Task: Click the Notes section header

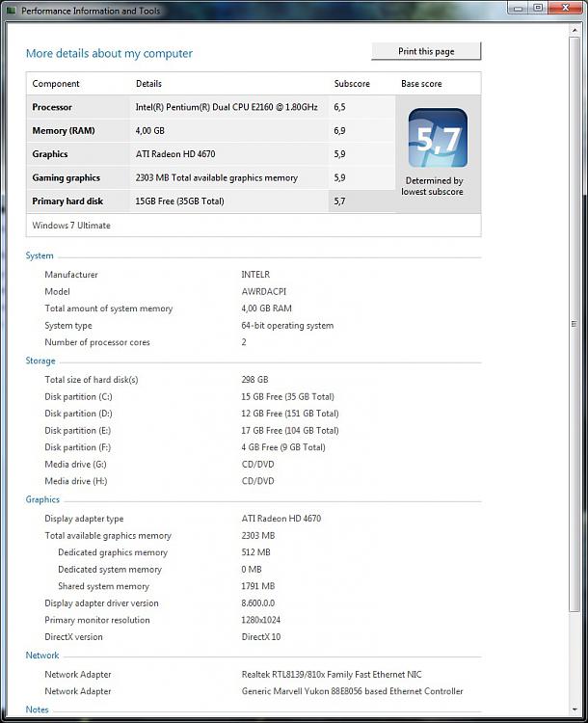Action: 37,710
